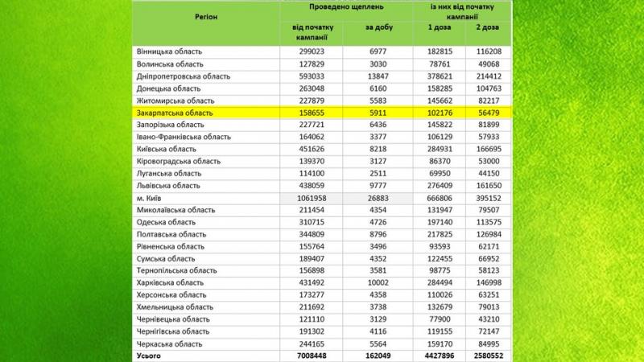
Task: Click 'Дніпропетровська область' region cell
Action: [184, 76]
